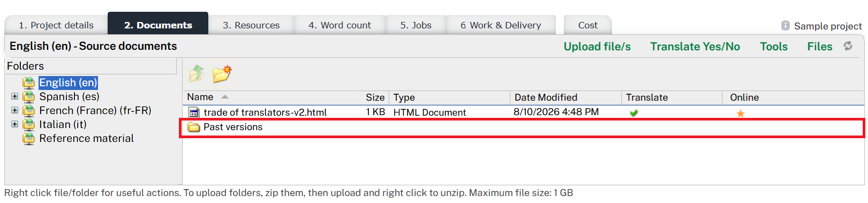Click date 8/10/2026 4:48 PM cell
Image resolution: width=868 pixels, height=203 pixels.
coord(556,112)
